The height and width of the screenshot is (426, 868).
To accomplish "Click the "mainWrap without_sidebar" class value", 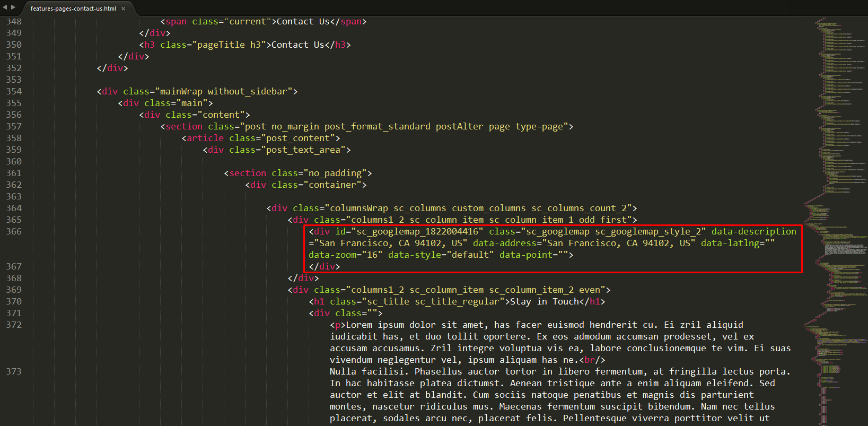I will pyautogui.click(x=223, y=91).
